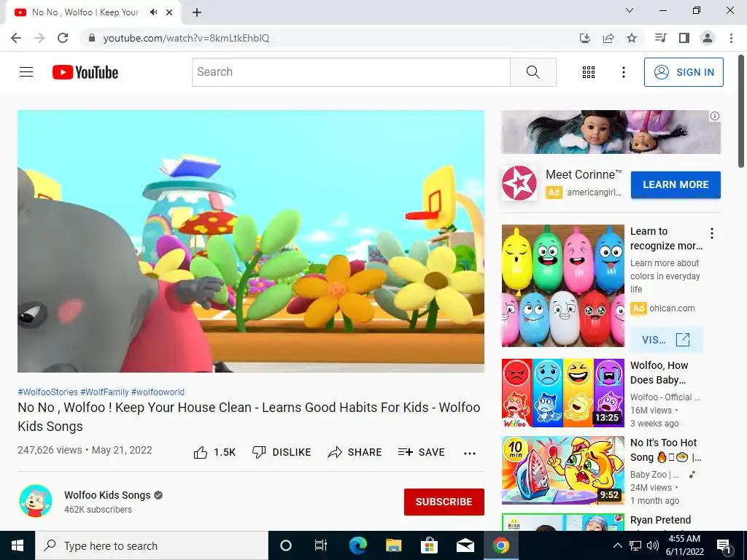Screen dimensions: 747x560
Task: Open the YouTube apps grid
Action: (589, 72)
